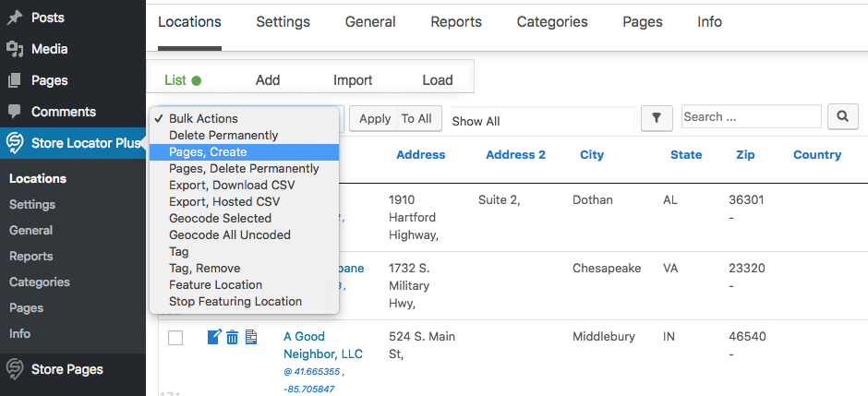
Task: Open the A Good Neighbor, LLC link
Action: click(322, 345)
